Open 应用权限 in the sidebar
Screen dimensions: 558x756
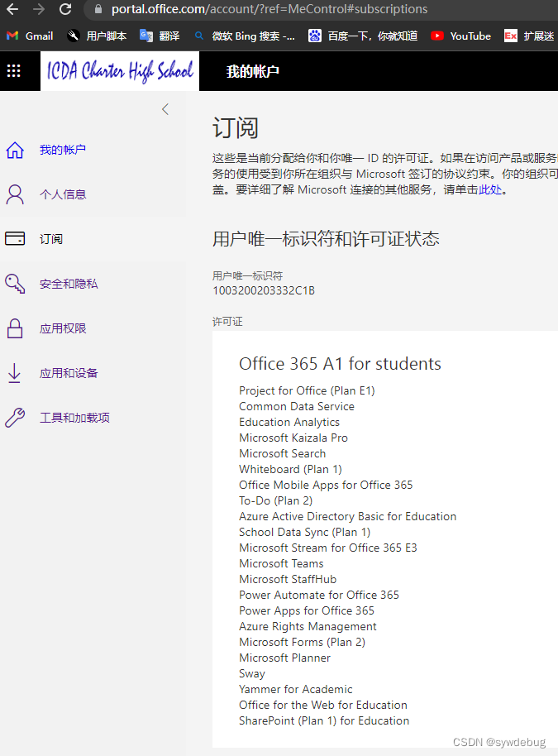click(63, 328)
